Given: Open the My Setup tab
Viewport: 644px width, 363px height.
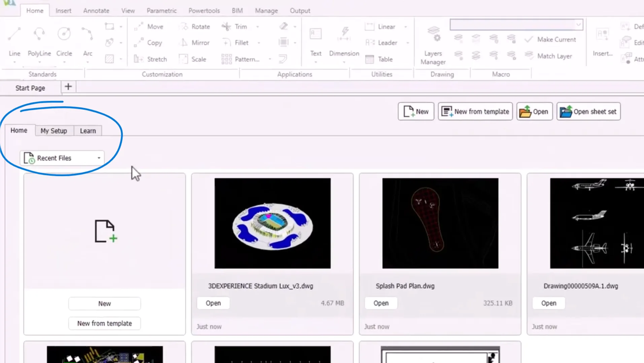Looking at the screenshot, I should click(54, 131).
